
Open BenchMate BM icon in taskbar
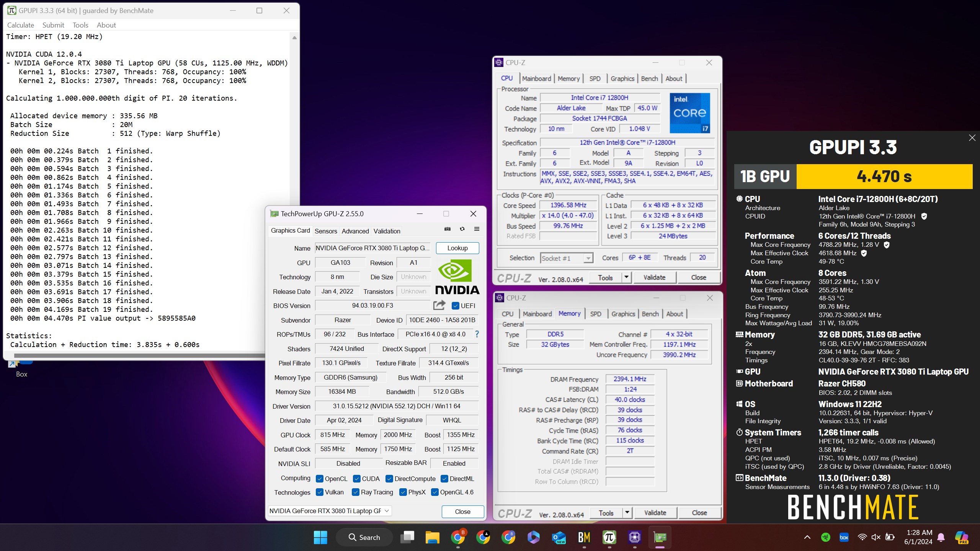[x=584, y=537]
